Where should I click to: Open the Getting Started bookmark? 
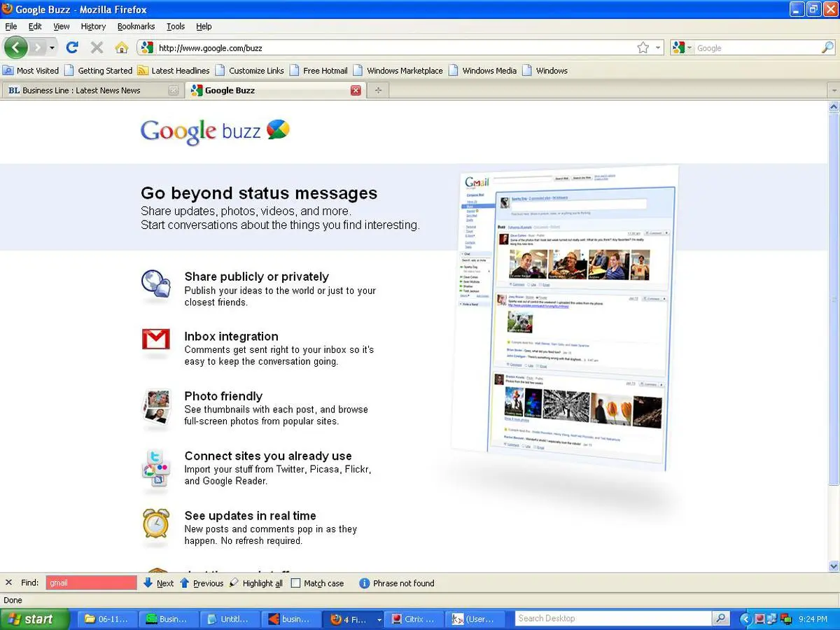click(x=98, y=71)
